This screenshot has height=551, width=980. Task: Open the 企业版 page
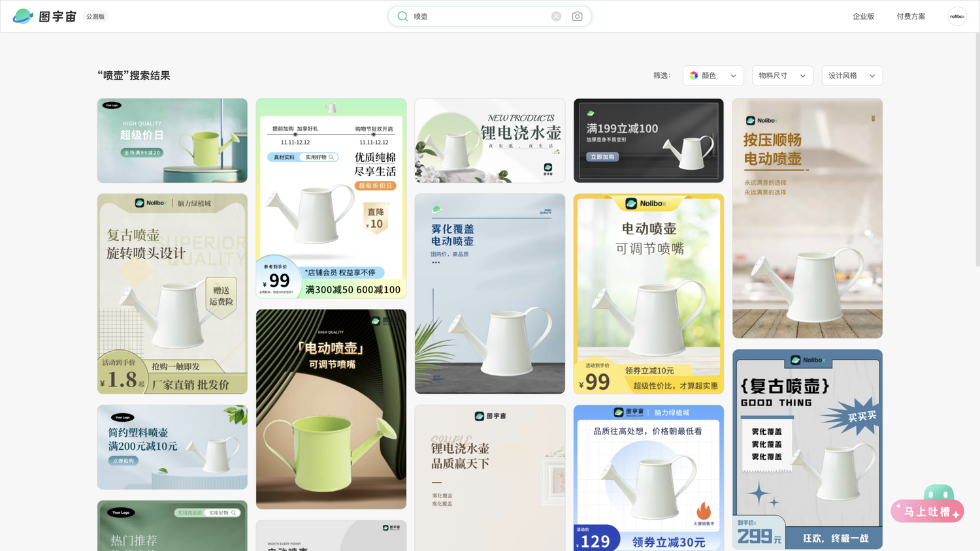(x=863, y=16)
